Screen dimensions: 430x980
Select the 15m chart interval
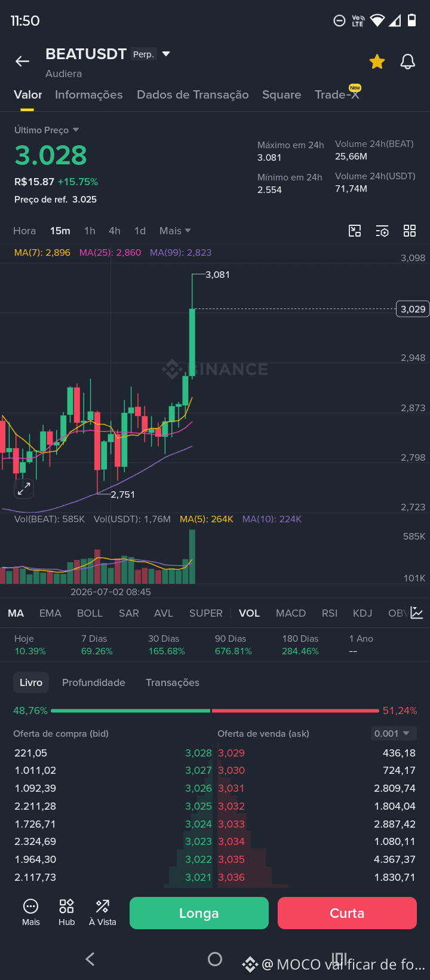[60, 231]
